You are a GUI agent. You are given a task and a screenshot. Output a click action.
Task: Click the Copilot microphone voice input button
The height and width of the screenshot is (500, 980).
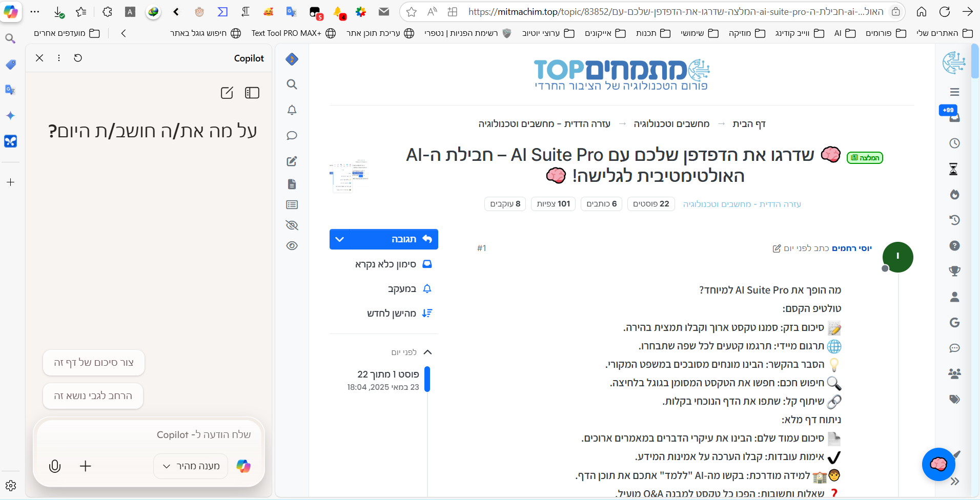tap(55, 466)
